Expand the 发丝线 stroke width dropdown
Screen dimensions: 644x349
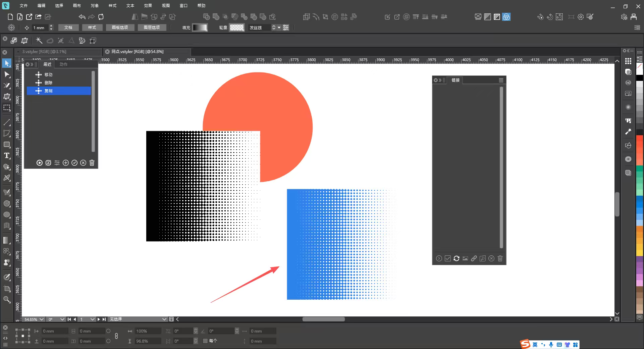(279, 28)
